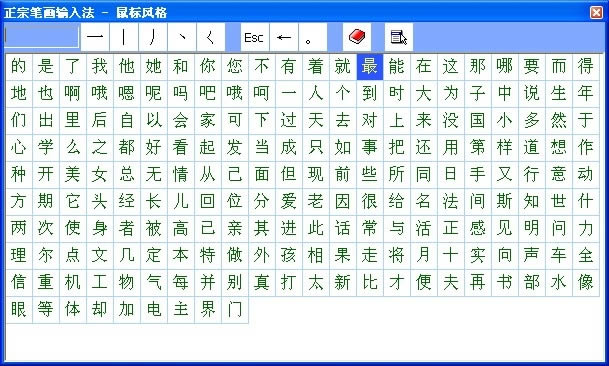Select the character 国 in the grid
The height and width of the screenshot is (366, 609).
478,121
